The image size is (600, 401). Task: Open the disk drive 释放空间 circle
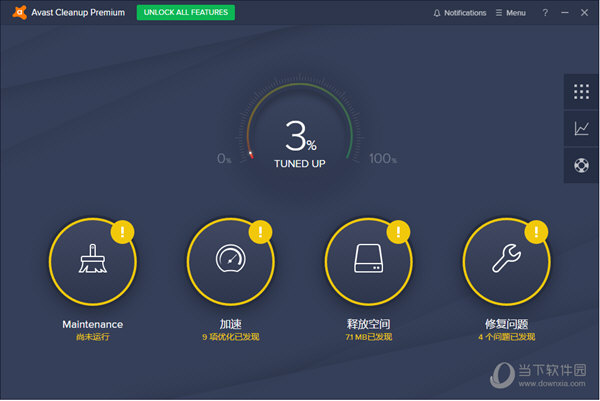[368, 262]
